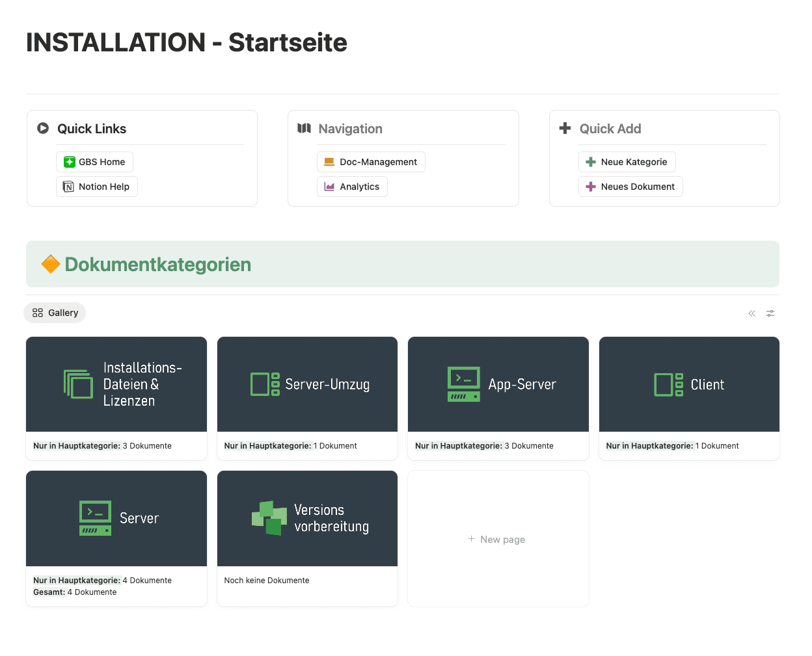
Task: Click the green plus icon for Neue Kategorie
Action: [x=591, y=162]
